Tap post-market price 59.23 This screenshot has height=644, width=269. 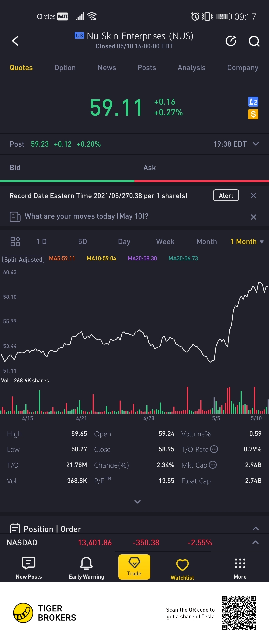(40, 144)
